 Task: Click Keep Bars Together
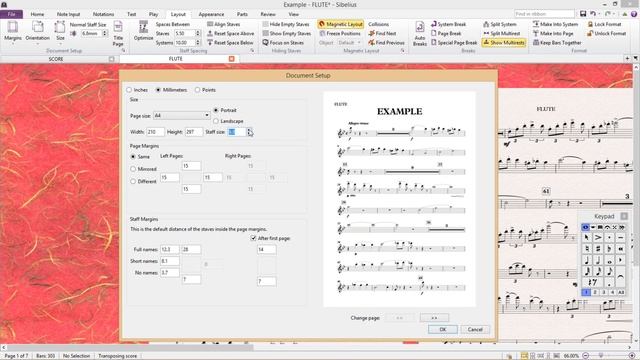(x=557, y=42)
